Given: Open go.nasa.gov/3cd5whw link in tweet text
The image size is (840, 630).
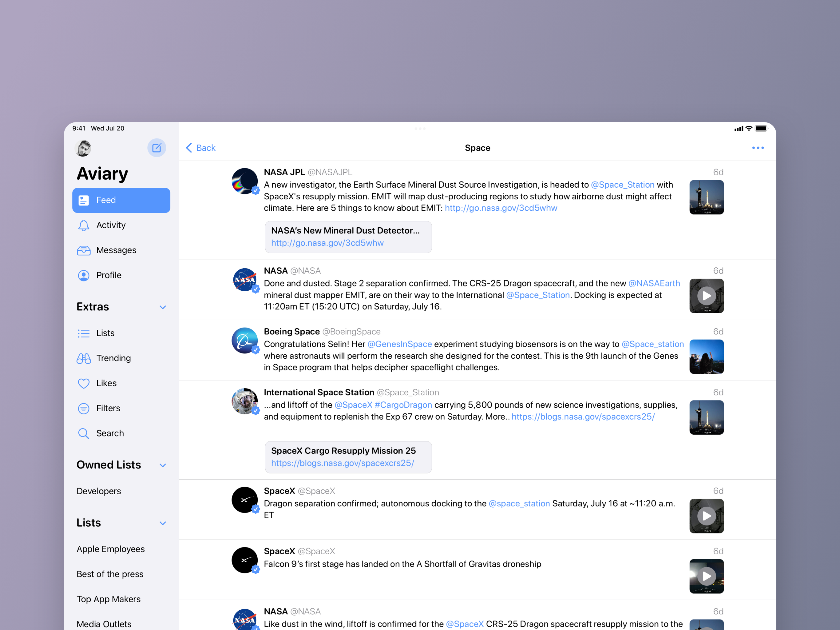Looking at the screenshot, I should (501, 208).
